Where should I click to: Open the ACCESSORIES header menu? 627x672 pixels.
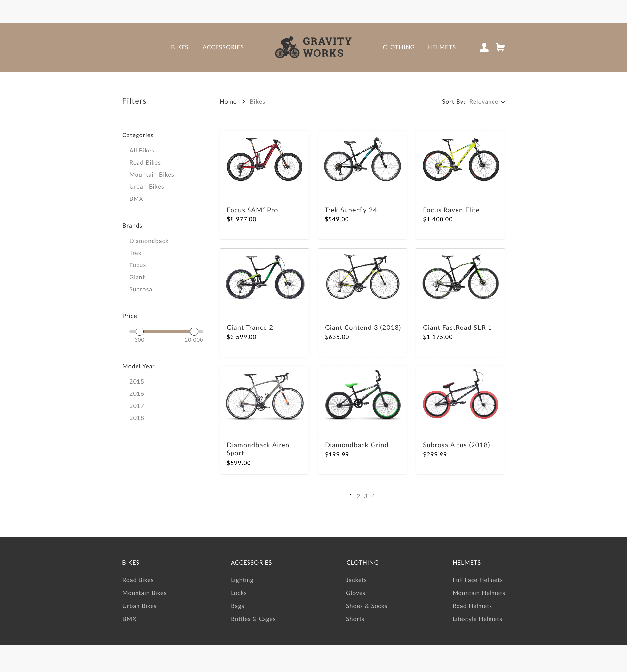point(223,47)
